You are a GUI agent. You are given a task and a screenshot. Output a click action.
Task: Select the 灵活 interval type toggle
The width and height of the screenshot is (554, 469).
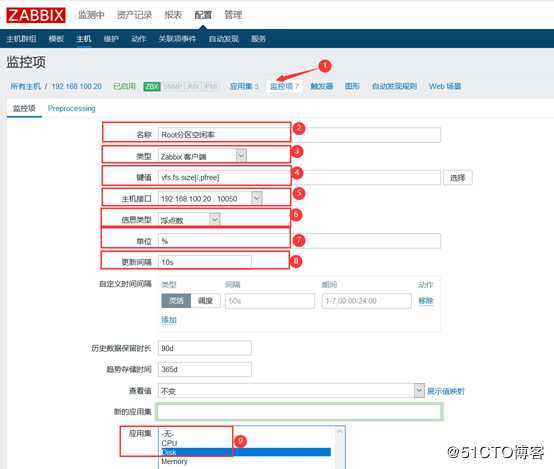click(176, 301)
